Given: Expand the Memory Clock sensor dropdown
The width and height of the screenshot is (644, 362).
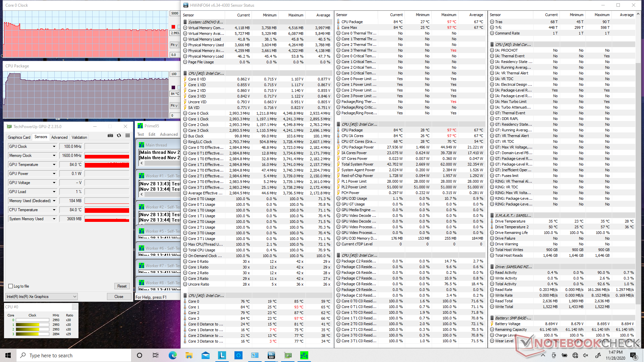Looking at the screenshot, I should click(x=54, y=156).
